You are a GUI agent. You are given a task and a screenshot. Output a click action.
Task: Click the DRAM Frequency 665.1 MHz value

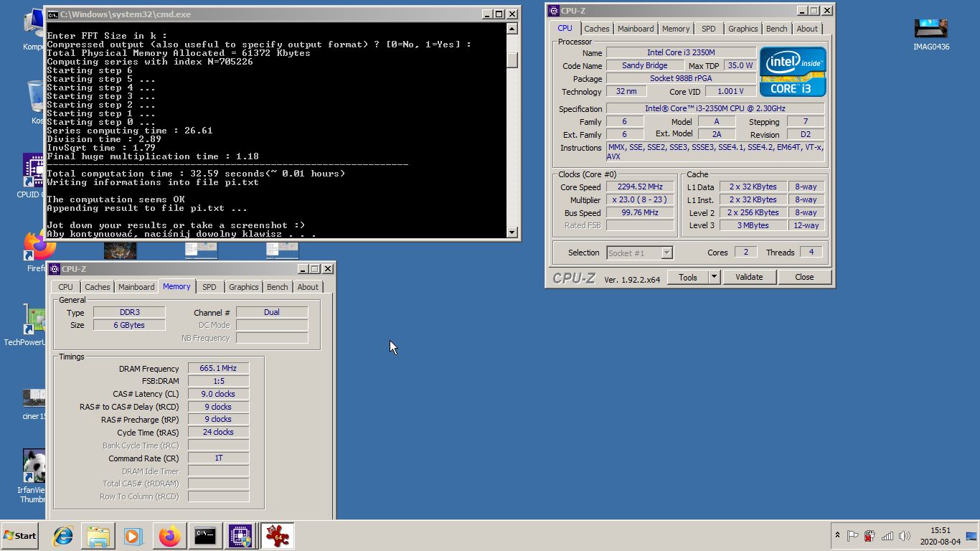(x=218, y=368)
